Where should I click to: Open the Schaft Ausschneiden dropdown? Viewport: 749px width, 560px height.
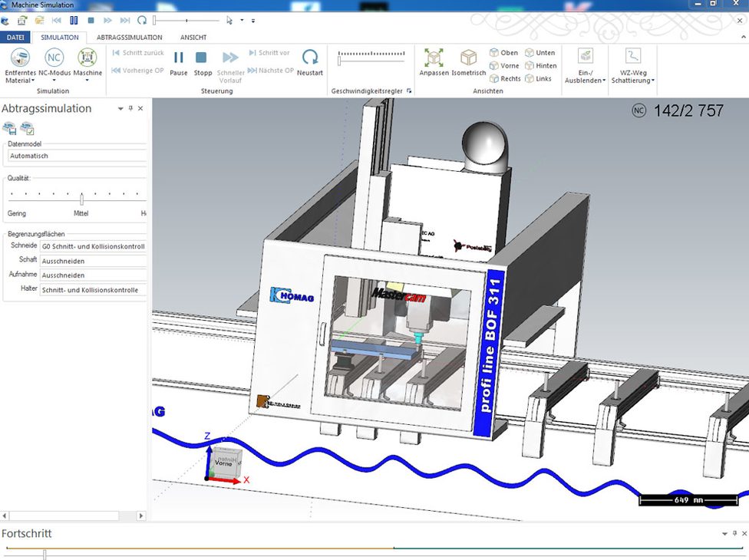(93, 261)
